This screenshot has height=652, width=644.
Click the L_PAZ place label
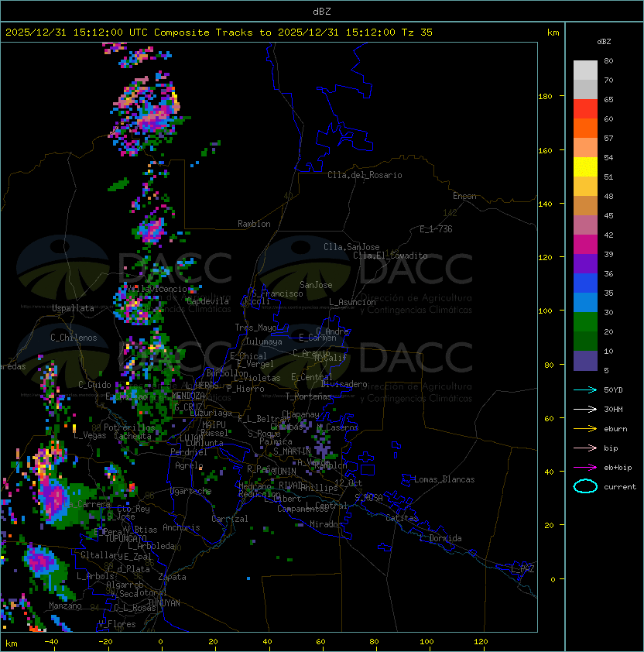522,568
